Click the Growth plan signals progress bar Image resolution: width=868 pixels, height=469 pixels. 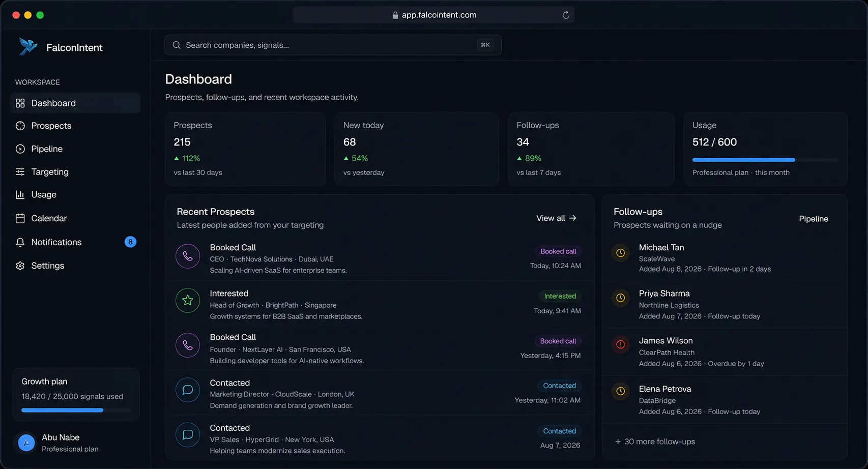(76, 410)
